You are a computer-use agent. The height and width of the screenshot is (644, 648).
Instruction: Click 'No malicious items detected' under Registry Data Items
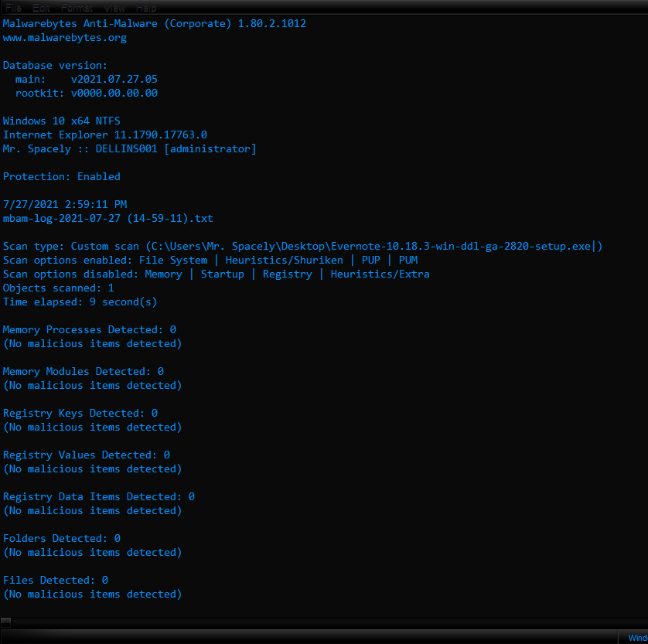[x=93, y=510]
